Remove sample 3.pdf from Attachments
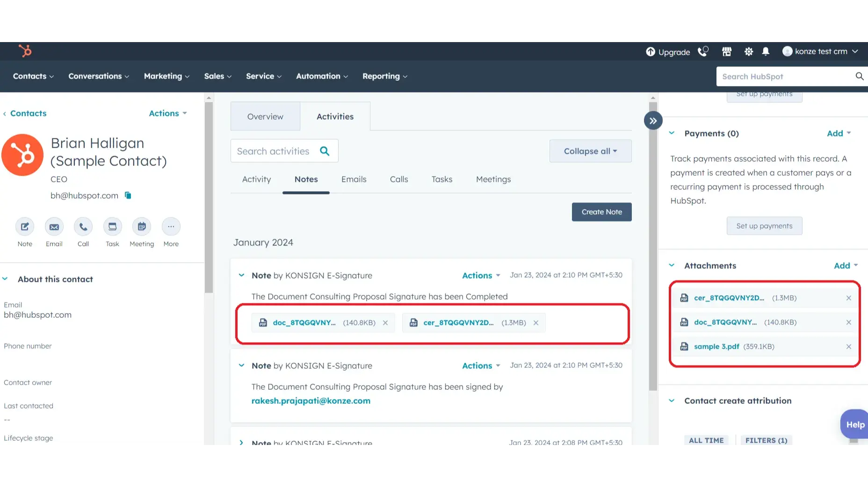The image size is (868, 488). tap(848, 346)
